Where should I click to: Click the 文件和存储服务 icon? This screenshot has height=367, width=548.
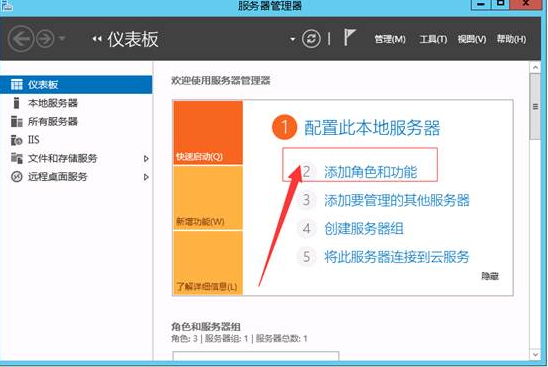[16, 158]
